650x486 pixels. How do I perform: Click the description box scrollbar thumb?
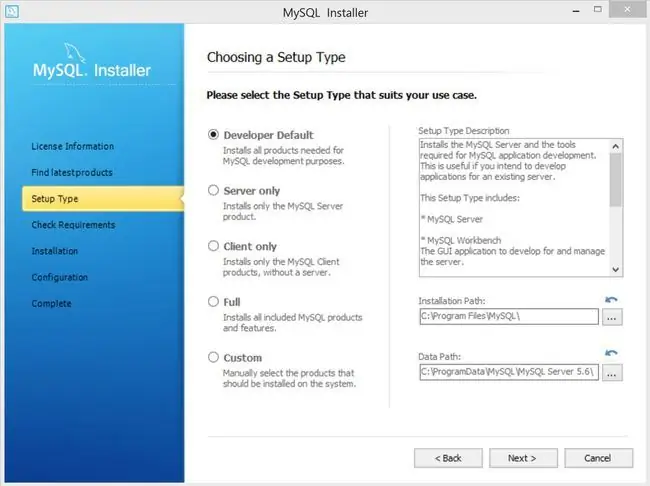click(x=616, y=180)
